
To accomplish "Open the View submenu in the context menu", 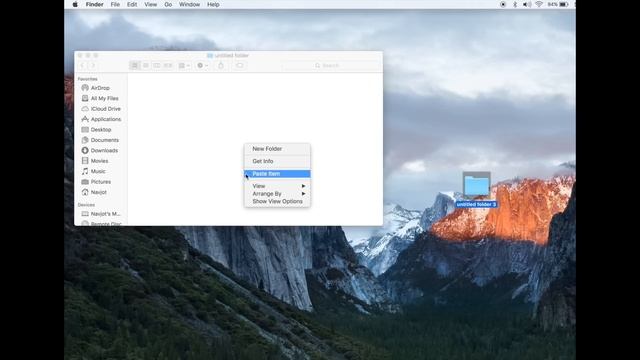I will point(277,186).
